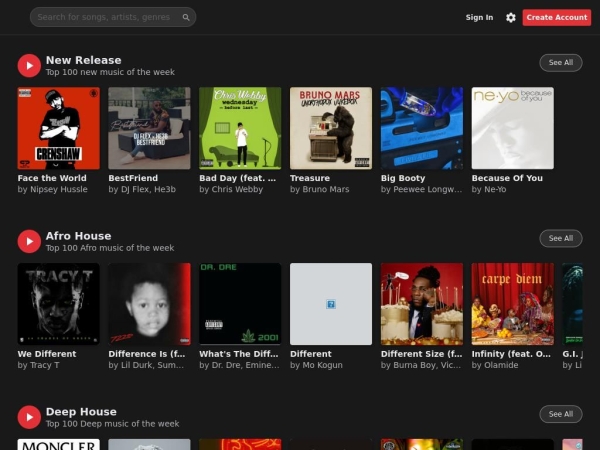Open the Crenshaw album cover thumbnail
Viewport: 600px width, 450px height.
[59, 128]
